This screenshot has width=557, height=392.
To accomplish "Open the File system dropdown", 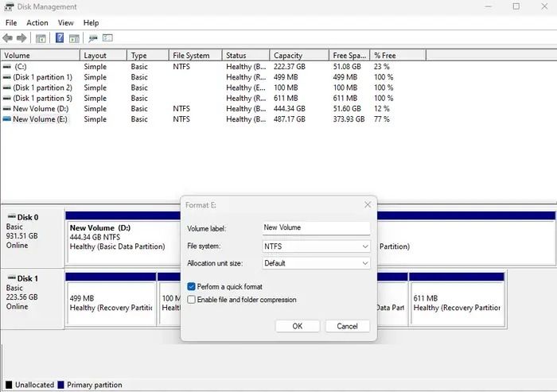I will tap(316, 246).
